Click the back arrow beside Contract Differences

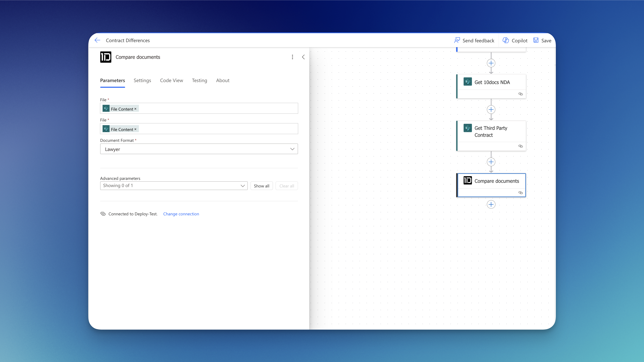pyautogui.click(x=97, y=40)
